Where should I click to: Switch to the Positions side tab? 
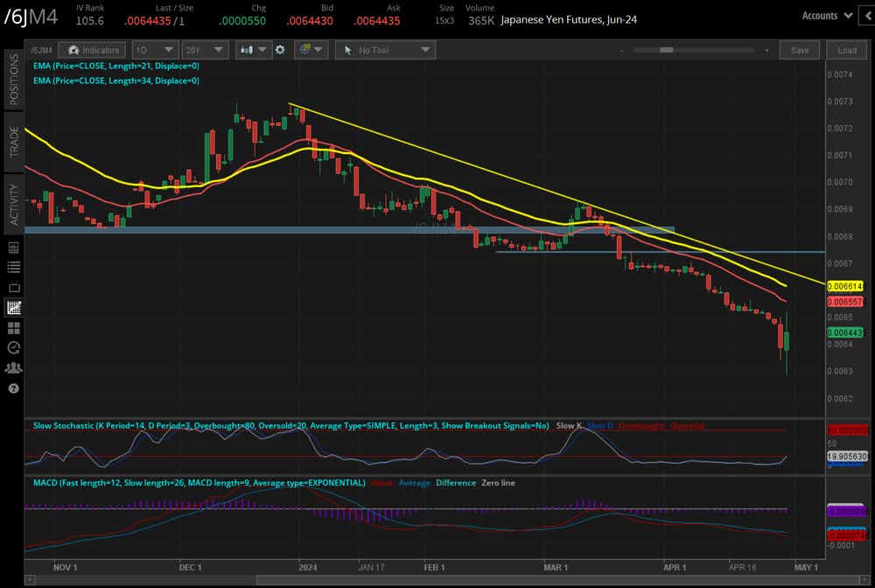click(x=13, y=79)
